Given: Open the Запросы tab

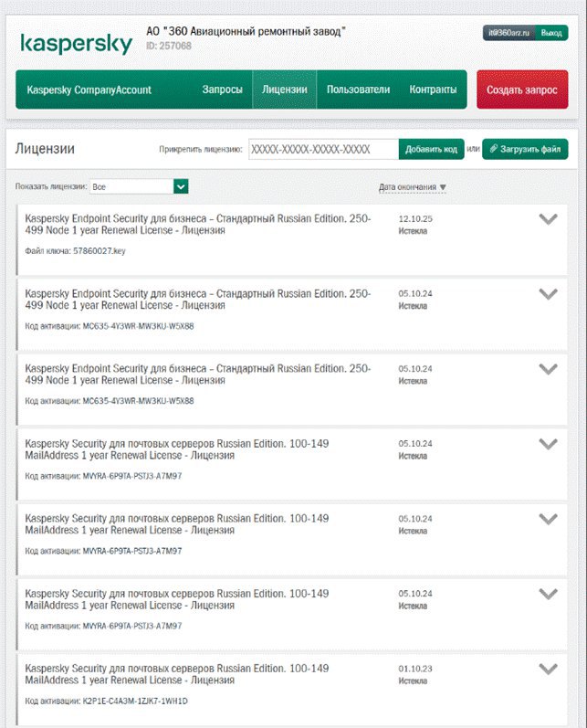Looking at the screenshot, I should [222, 90].
